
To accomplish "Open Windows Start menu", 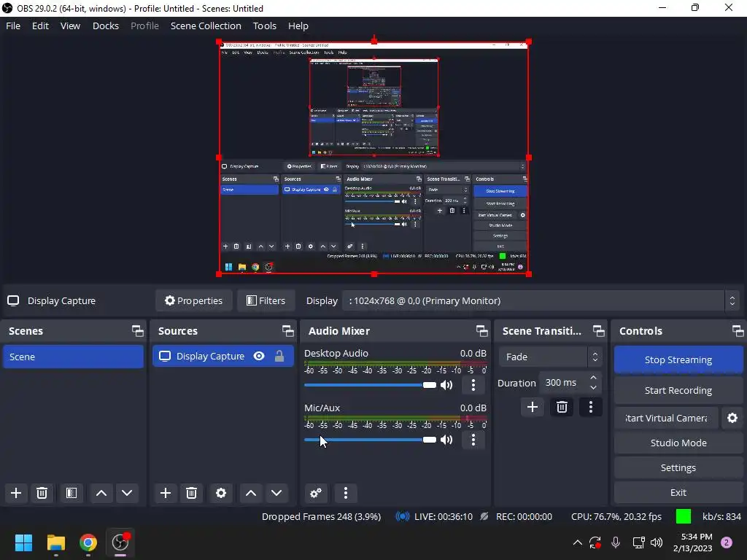I will [x=23, y=542].
